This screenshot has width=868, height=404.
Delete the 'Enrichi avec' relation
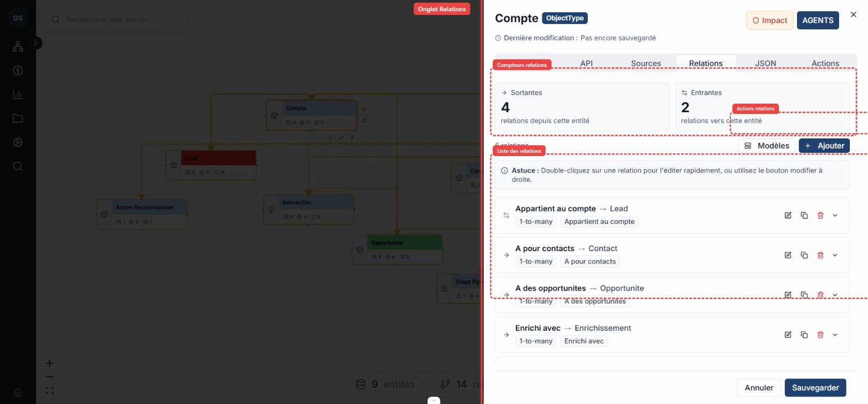pos(820,335)
